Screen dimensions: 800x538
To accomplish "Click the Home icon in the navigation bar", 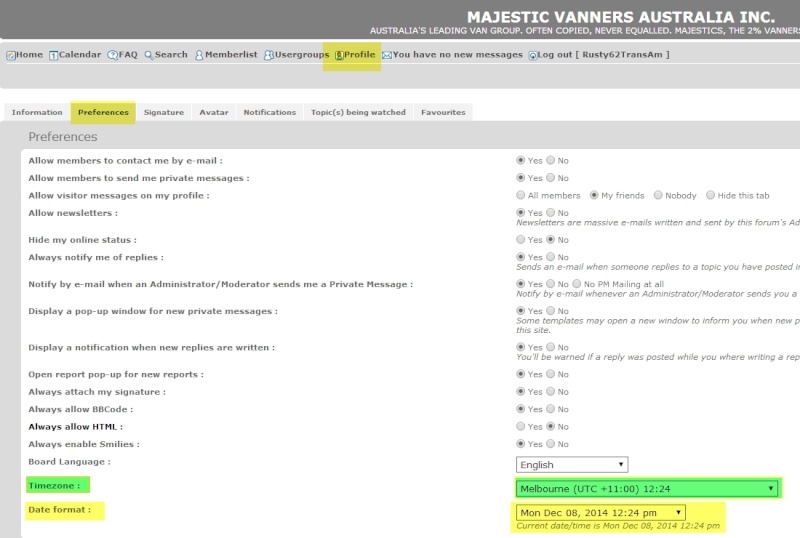I will coord(11,55).
